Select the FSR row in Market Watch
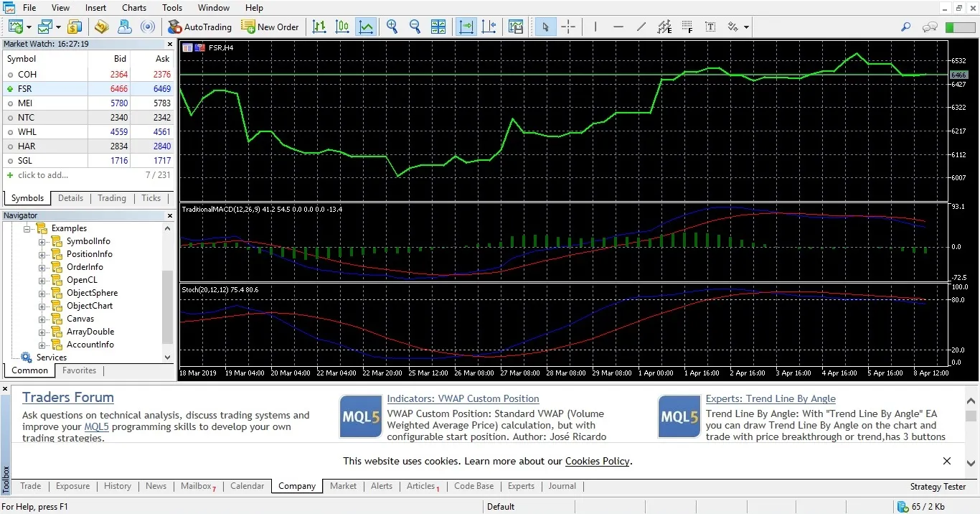 (x=88, y=88)
